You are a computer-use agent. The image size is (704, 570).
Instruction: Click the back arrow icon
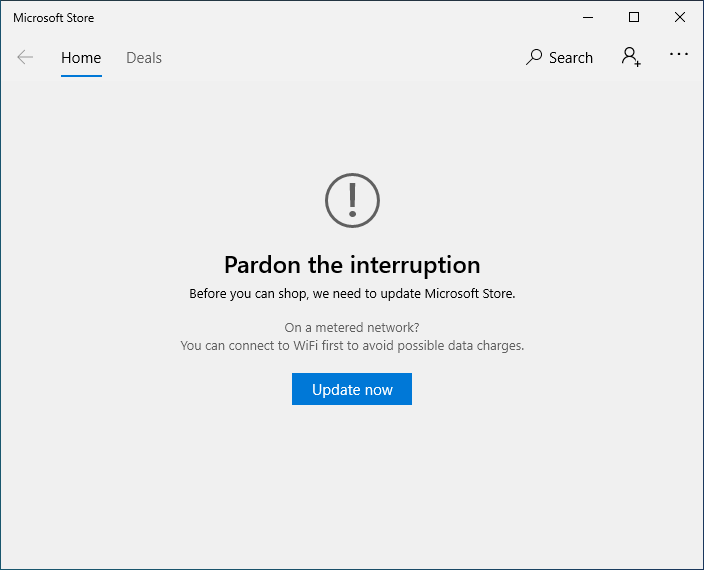pos(25,57)
